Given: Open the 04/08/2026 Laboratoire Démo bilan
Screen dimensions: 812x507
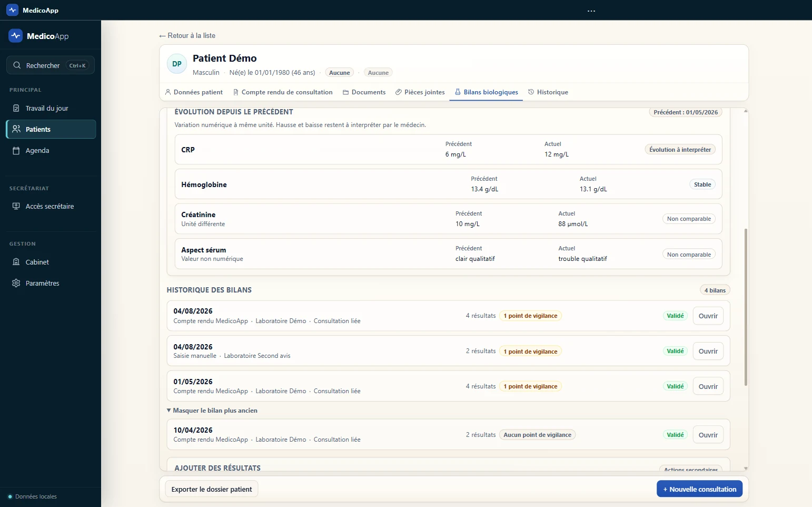Looking at the screenshot, I should click(708, 316).
